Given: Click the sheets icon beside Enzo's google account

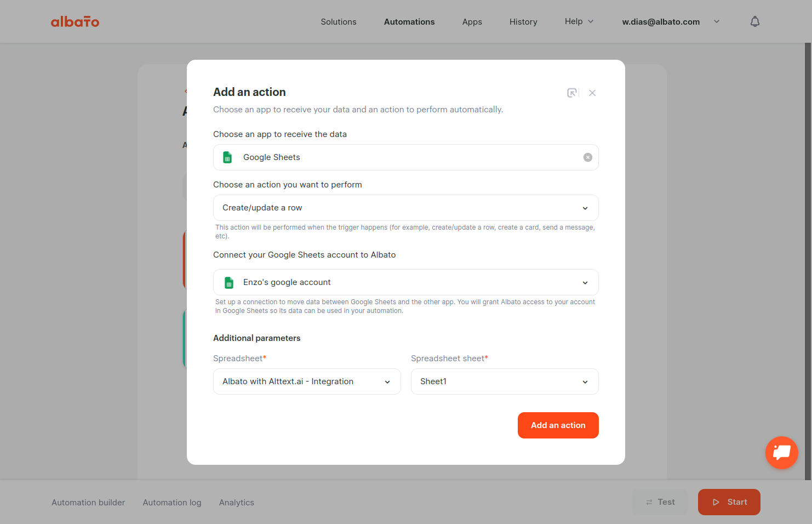Looking at the screenshot, I should pyautogui.click(x=229, y=282).
